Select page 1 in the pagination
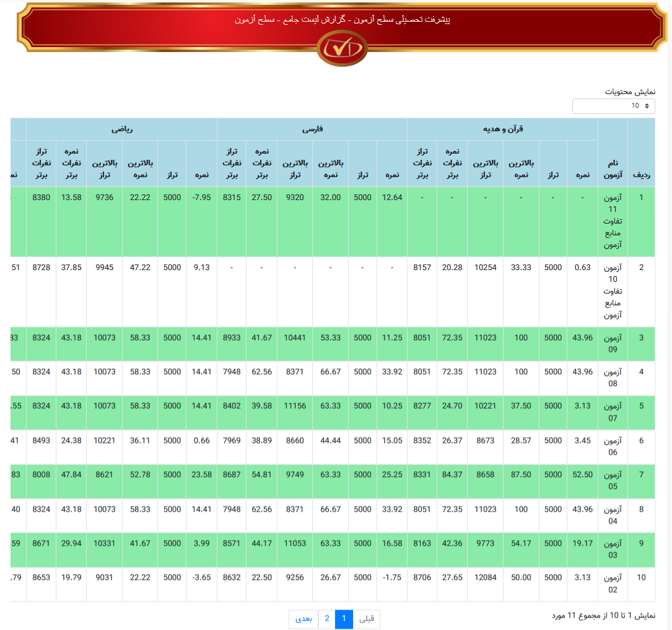This screenshot has height=630, width=672. pos(344,619)
